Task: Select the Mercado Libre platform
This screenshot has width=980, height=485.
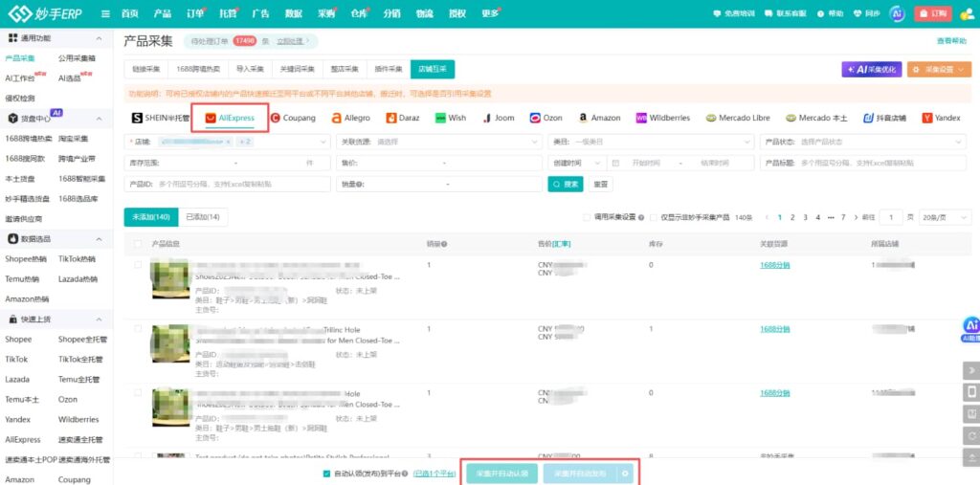Action: point(738,118)
